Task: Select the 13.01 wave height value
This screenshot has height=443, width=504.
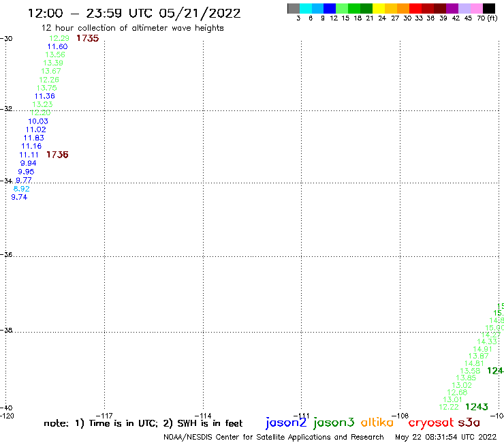Action: coord(452,399)
